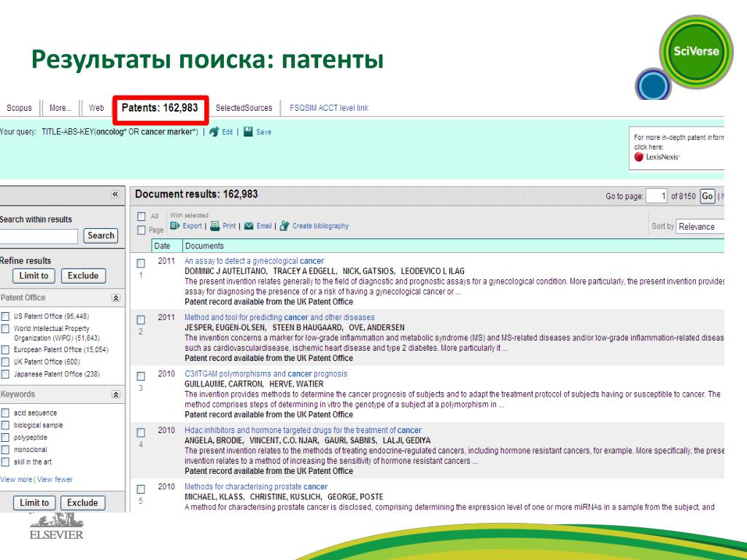Viewport: 747px width, 560px height.
Task: Click the Date column header
Action: [x=167, y=246]
